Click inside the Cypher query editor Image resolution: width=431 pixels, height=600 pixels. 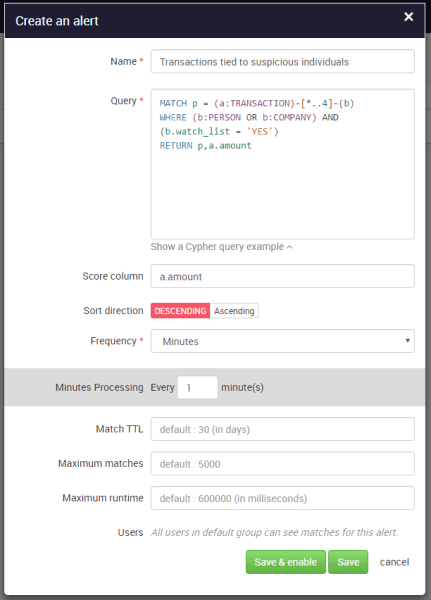282,164
